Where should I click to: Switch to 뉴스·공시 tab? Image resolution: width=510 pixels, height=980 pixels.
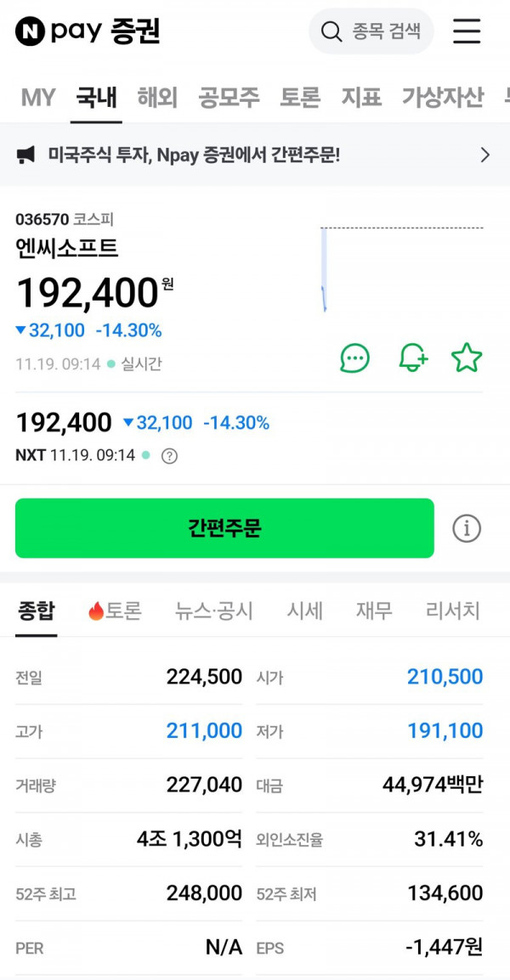coord(213,611)
